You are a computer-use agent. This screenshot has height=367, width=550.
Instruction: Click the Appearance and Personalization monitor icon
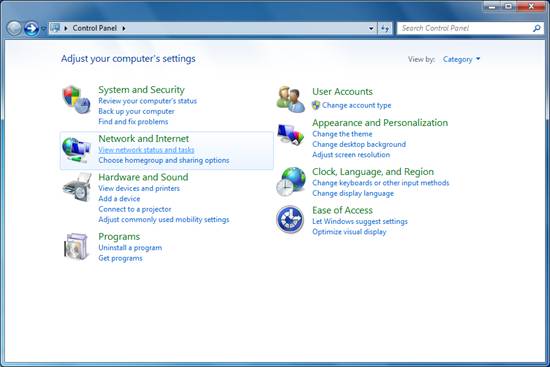click(x=290, y=134)
